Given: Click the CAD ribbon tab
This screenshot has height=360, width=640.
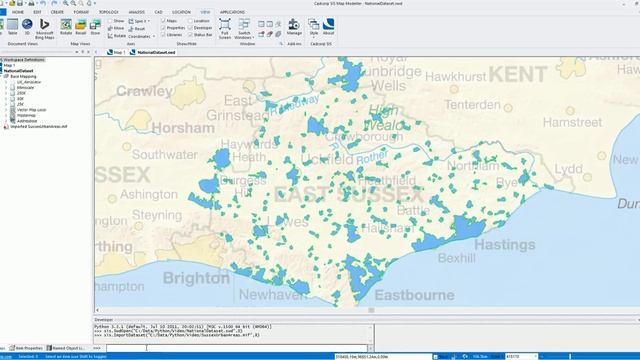Looking at the screenshot, I should (x=158, y=12).
